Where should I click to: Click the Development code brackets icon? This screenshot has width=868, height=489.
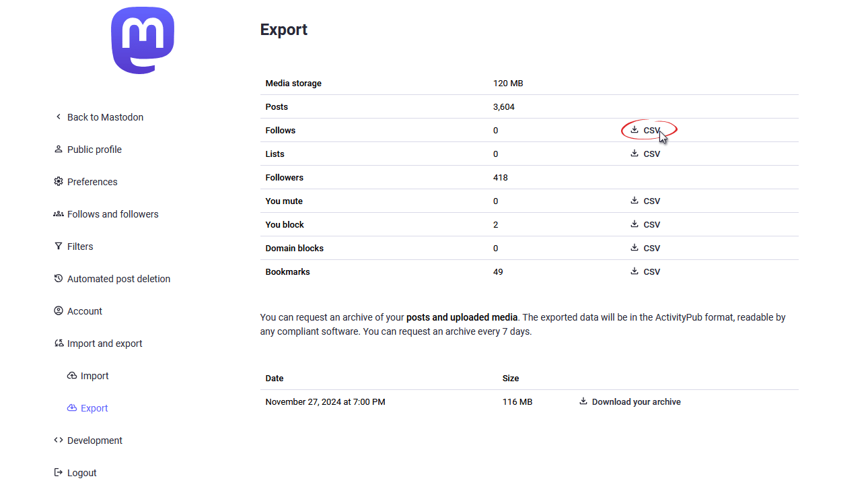59,441
